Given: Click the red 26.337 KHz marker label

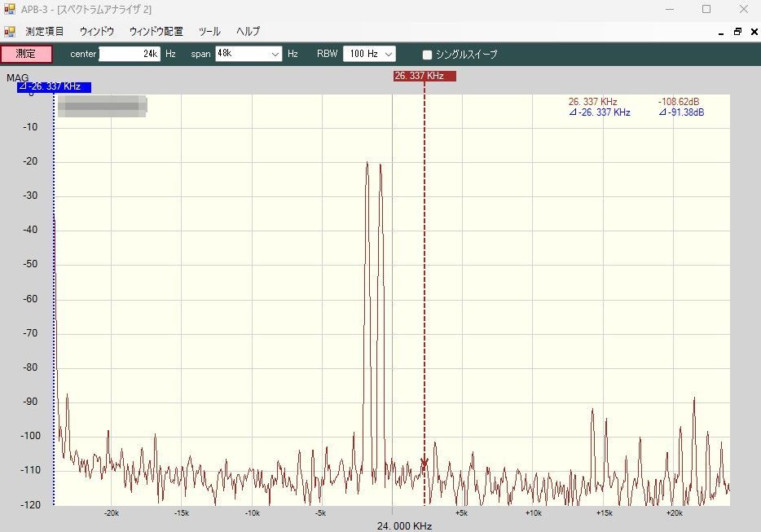Looking at the screenshot, I should tap(424, 76).
